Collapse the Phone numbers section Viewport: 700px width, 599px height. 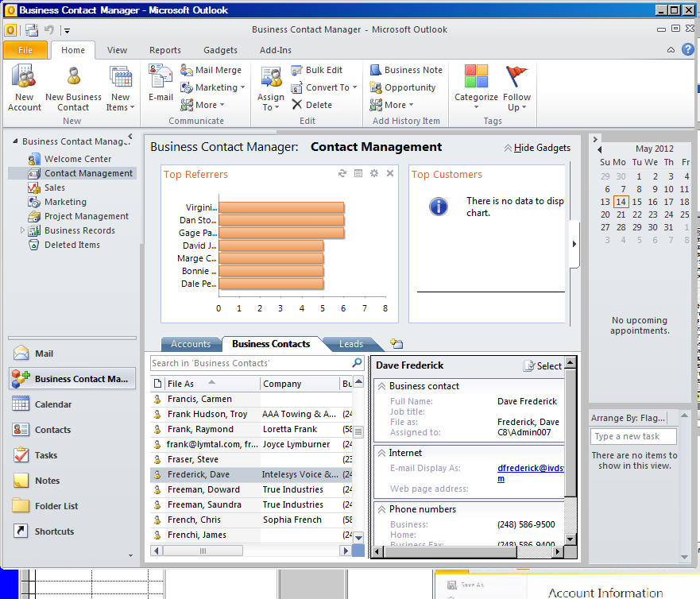(x=381, y=509)
